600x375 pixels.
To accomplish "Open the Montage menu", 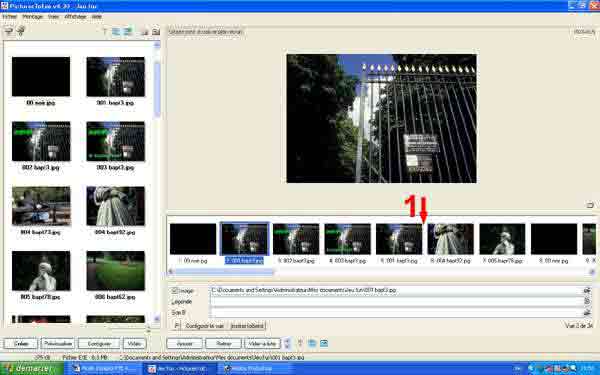I will 33,17.
